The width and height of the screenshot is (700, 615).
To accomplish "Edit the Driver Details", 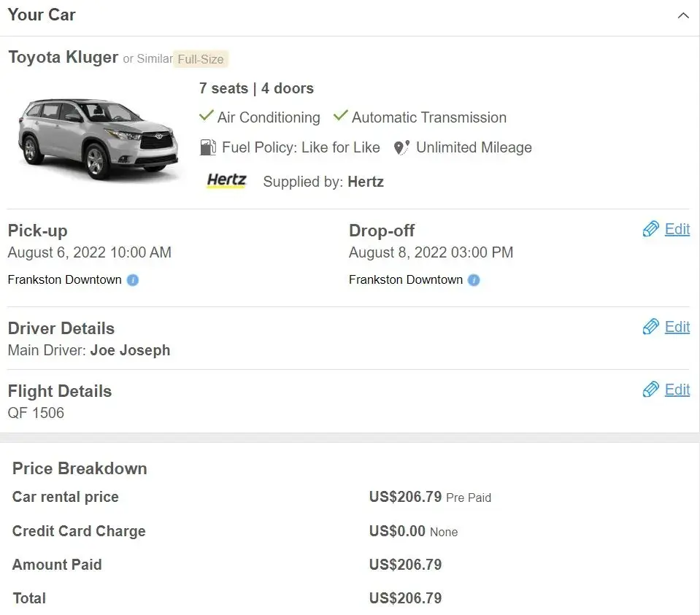I will point(677,327).
